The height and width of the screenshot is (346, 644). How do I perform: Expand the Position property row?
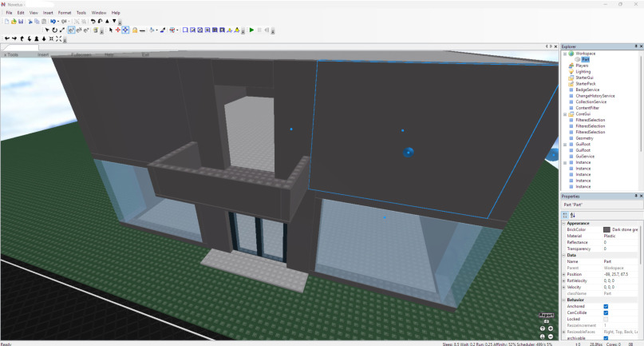[564, 274]
